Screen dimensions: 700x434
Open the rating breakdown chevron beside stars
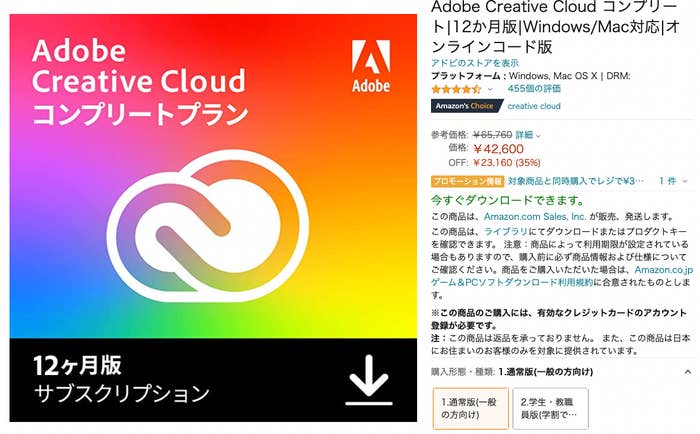click(x=490, y=89)
